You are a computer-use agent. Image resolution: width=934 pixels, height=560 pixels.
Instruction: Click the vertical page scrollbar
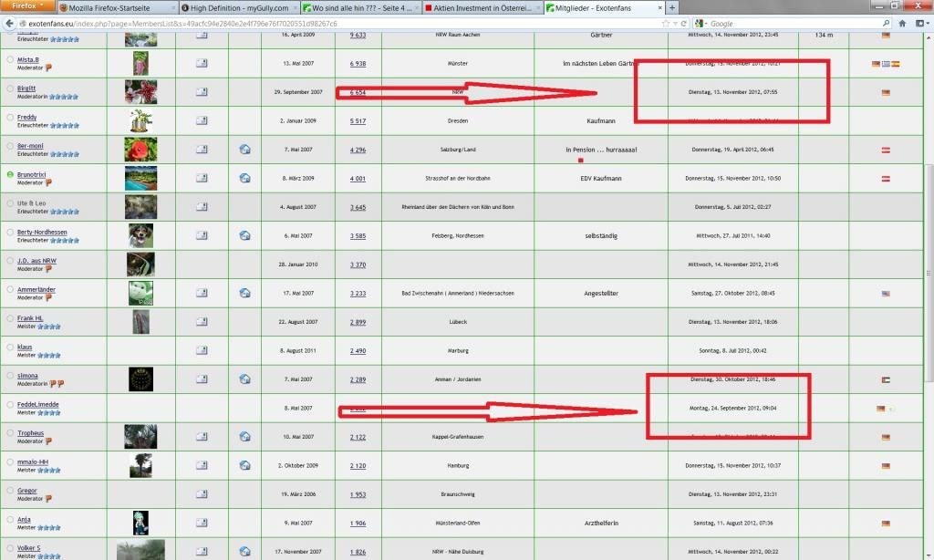(x=928, y=274)
